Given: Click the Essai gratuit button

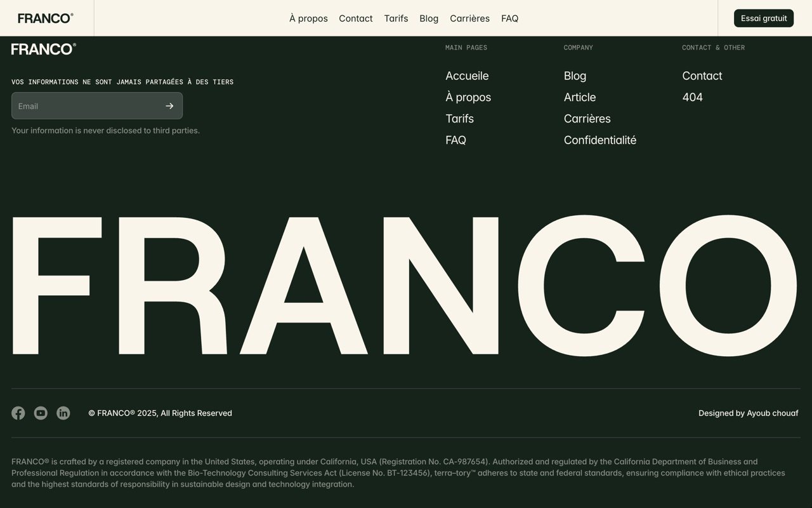Looking at the screenshot, I should (x=764, y=18).
